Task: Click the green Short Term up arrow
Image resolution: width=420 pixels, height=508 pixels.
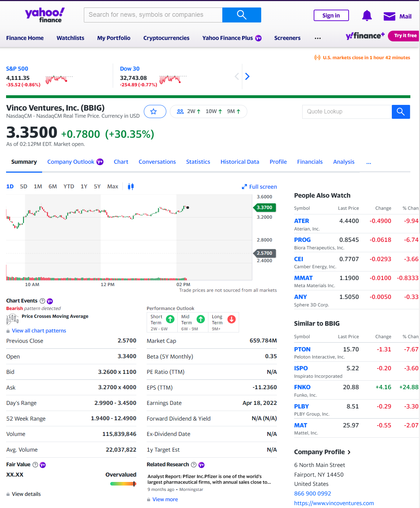Action: [170, 319]
